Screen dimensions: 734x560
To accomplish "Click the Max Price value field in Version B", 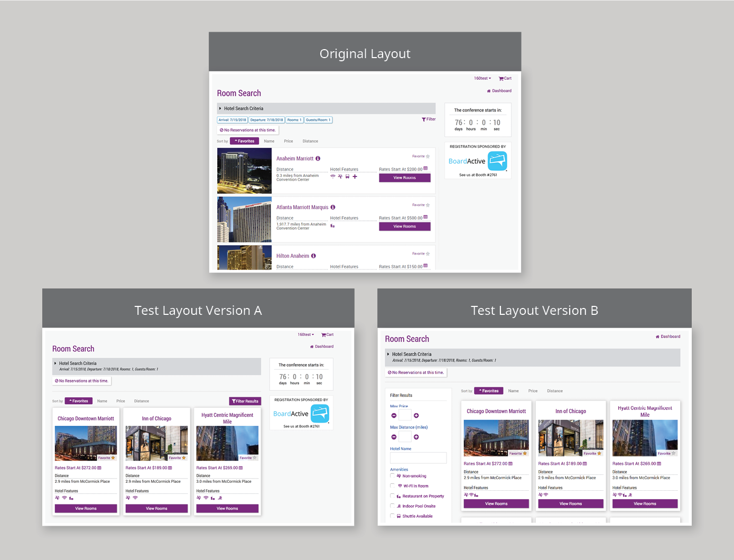I will [405, 415].
